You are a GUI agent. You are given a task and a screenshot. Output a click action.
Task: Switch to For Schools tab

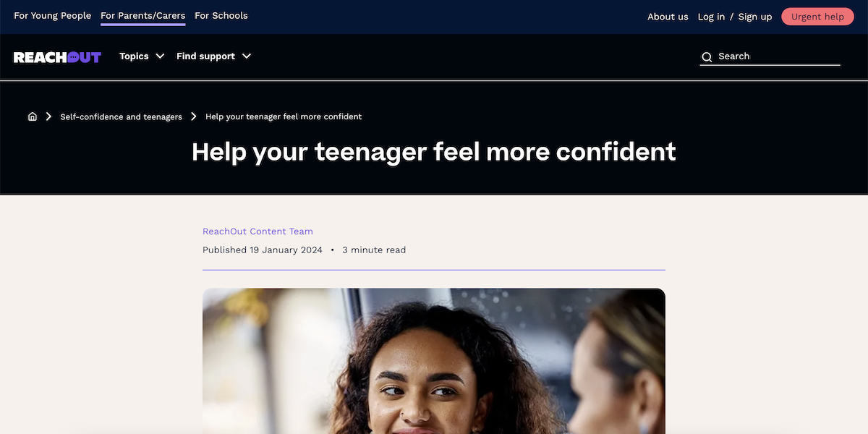click(x=221, y=16)
